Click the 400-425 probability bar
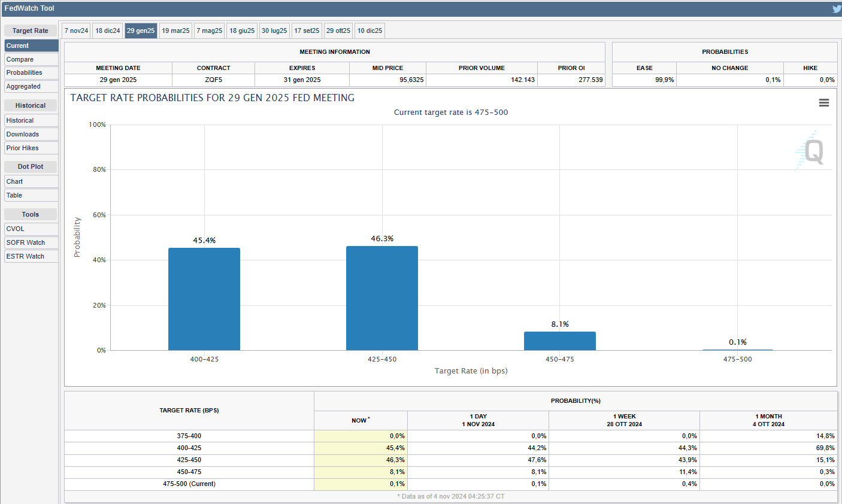This screenshot has height=504, width=842. tap(204, 299)
